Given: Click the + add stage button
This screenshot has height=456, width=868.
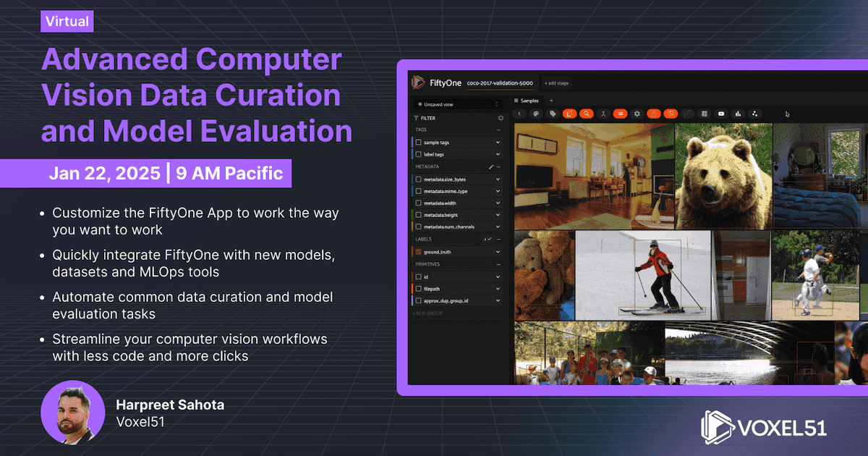Looking at the screenshot, I should click(556, 83).
